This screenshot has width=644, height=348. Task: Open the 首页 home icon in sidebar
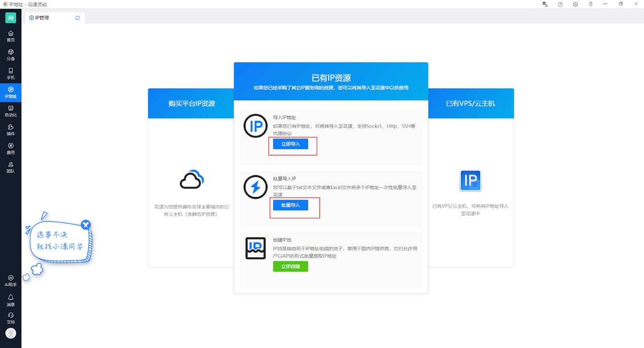pyautogui.click(x=11, y=36)
